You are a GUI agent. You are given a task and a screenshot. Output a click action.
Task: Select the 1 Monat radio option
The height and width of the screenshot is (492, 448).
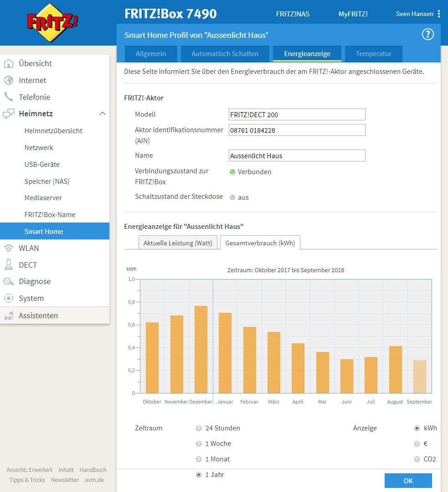click(x=199, y=459)
